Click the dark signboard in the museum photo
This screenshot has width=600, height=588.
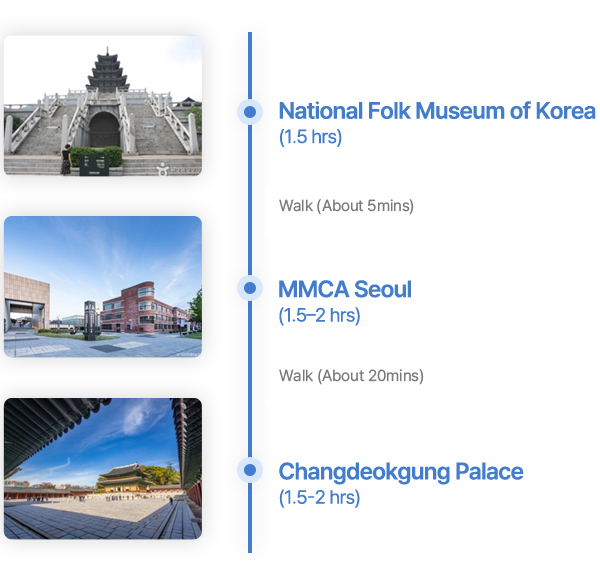pyautogui.click(x=93, y=164)
